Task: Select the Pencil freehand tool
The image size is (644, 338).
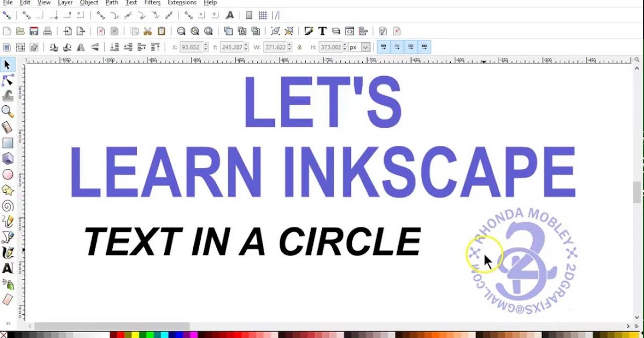Action: click(8, 221)
